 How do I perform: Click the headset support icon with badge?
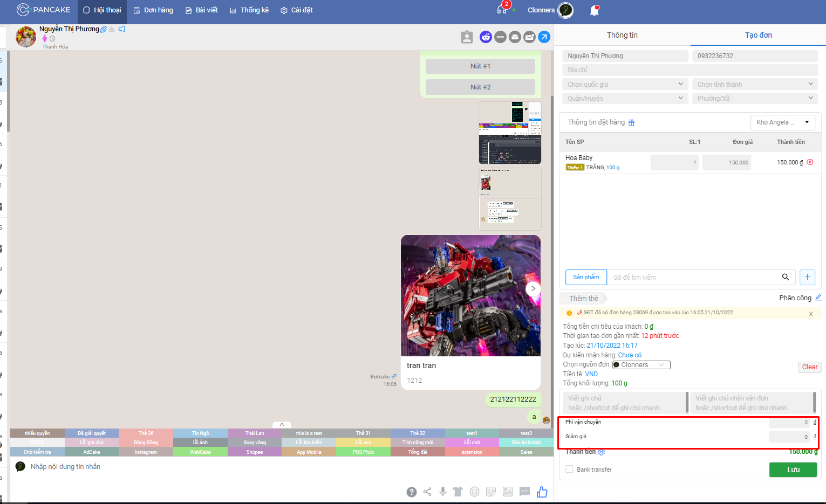(502, 10)
